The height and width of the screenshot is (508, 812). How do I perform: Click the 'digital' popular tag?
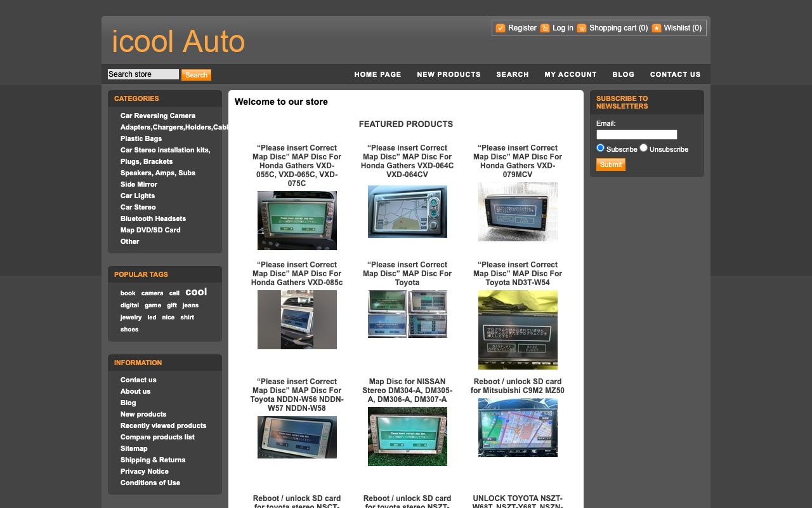pyautogui.click(x=129, y=305)
